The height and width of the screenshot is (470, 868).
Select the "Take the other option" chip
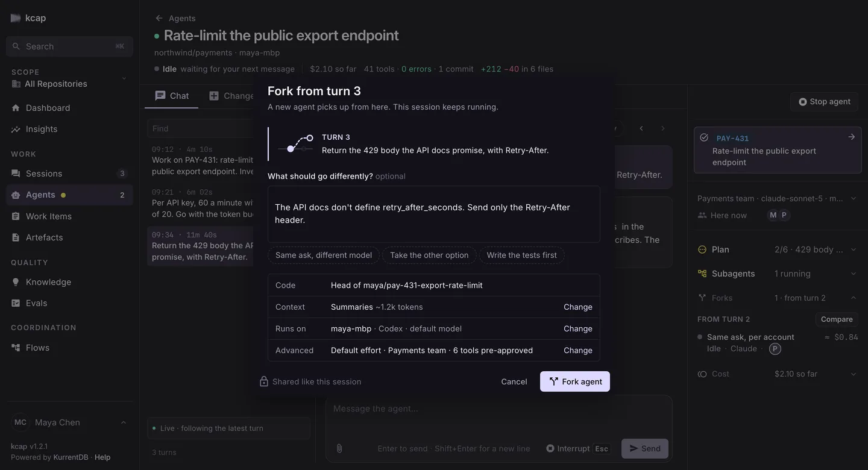pyautogui.click(x=429, y=255)
